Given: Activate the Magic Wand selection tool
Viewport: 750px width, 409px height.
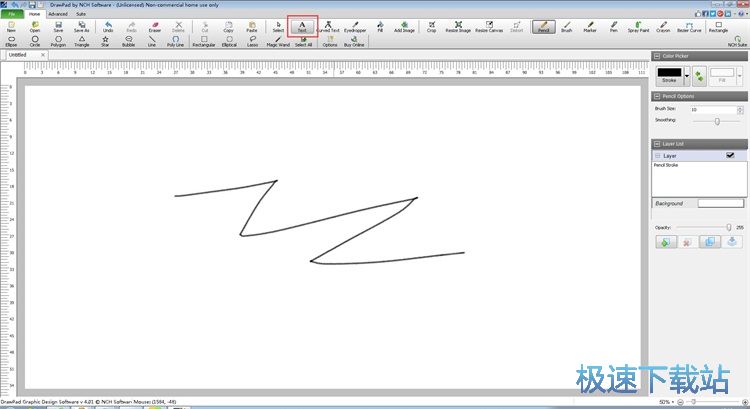Looking at the screenshot, I should pyautogui.click(x=277, y=40).
